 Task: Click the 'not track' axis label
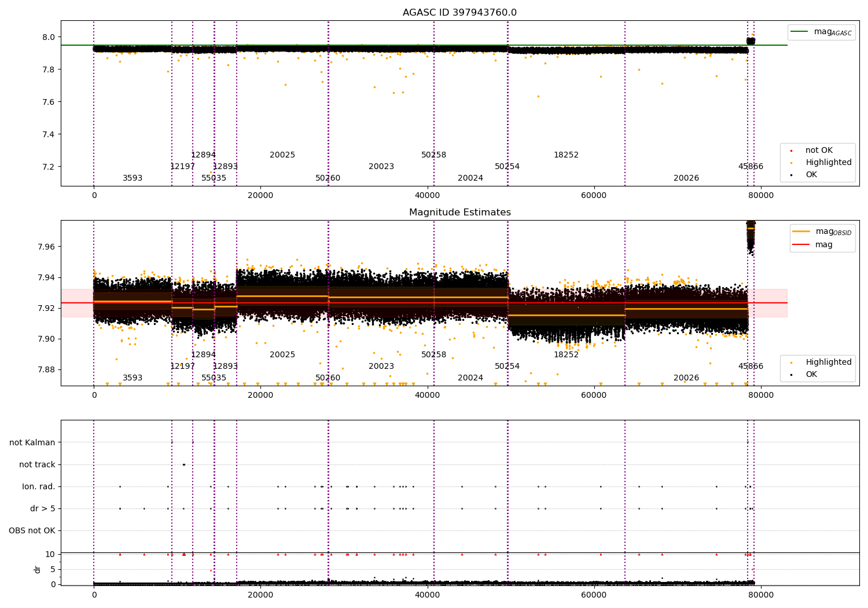point(37,464)
